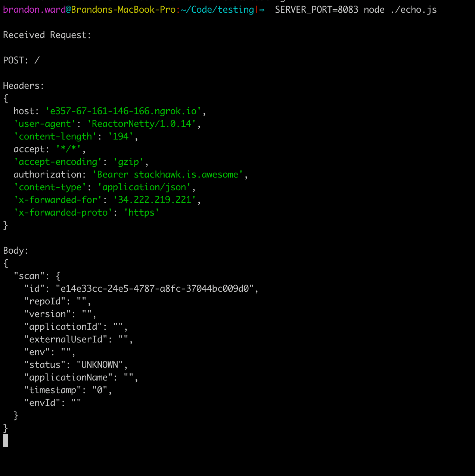Click the content-type value 'application/json'
Image resolution: width=475 pixels, height=476 pixels.
[144, 187]
